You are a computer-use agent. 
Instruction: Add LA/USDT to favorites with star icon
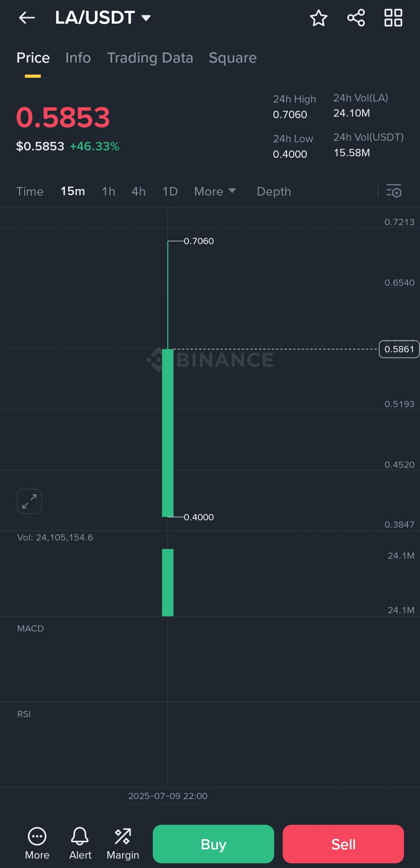318,18
